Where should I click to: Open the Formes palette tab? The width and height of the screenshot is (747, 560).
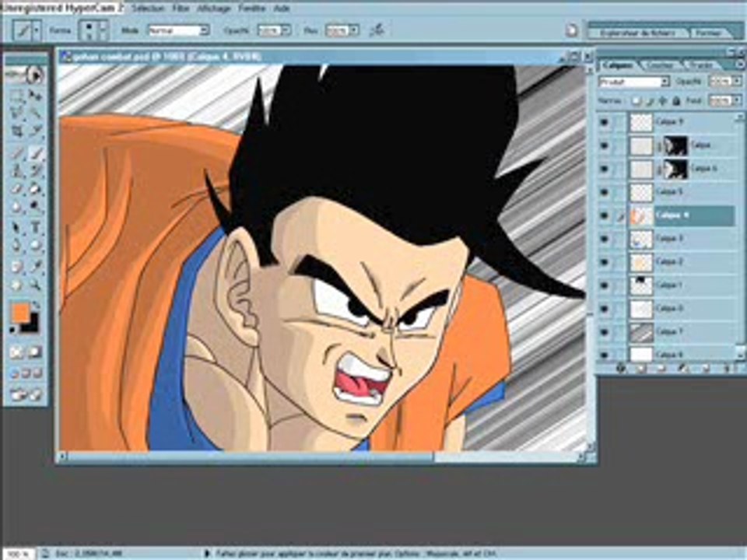pos(709,33)
